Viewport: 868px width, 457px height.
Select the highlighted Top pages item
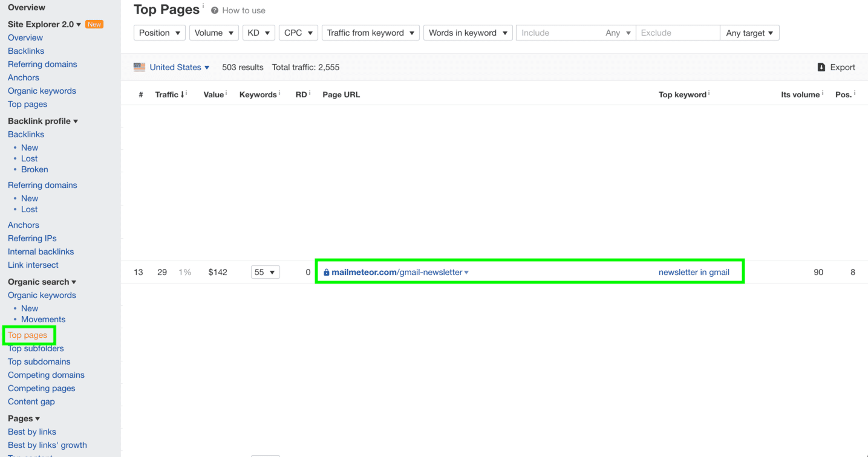[x=28, y=335]
